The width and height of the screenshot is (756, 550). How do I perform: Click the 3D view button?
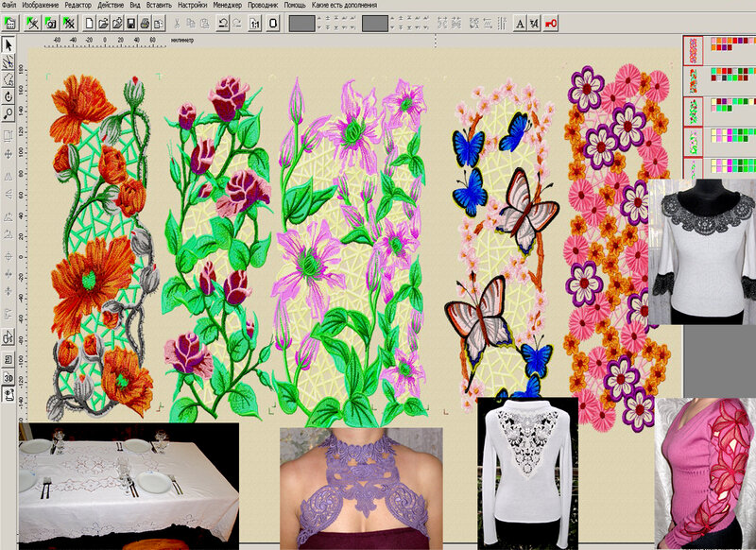coord(9,377)
